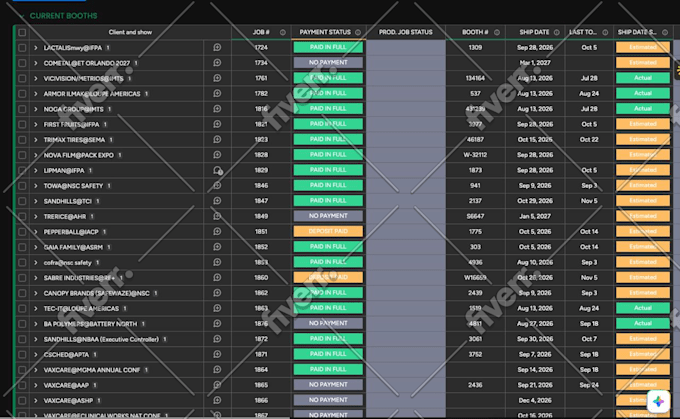This screenshot has height=419, width=680.
Task: Click info icon on SHIP DATE S... column
Action: point(665,32)
